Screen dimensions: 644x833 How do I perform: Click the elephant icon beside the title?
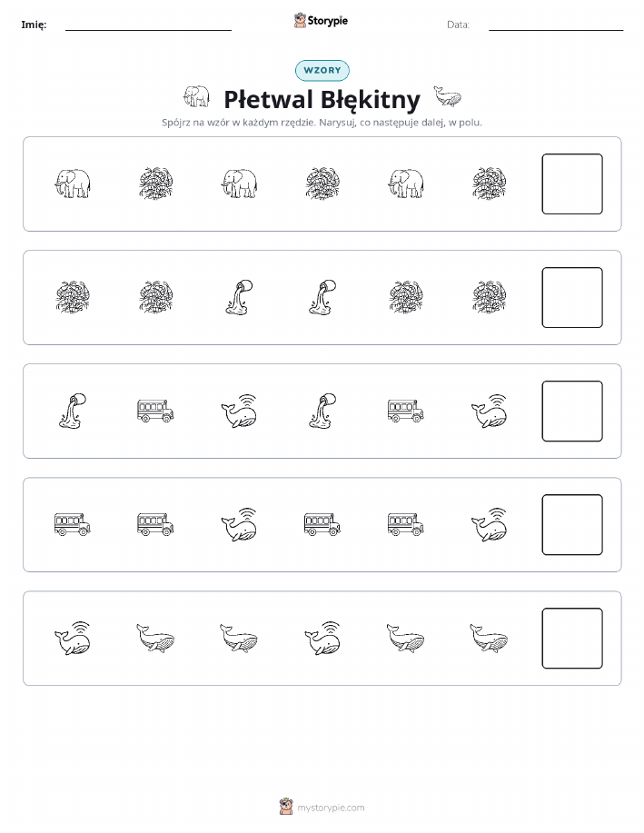[196, 96]
